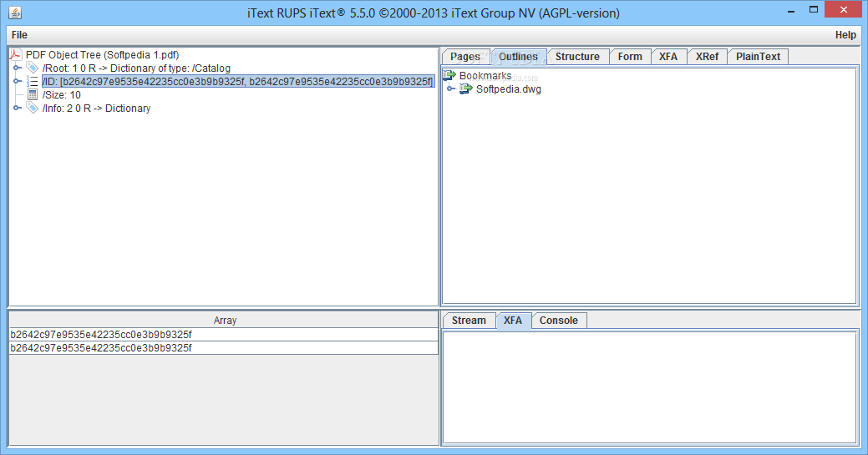Switch to the PlainText tab
The width and height of the screenshot is (868, 455).
(x=758, y=57)
